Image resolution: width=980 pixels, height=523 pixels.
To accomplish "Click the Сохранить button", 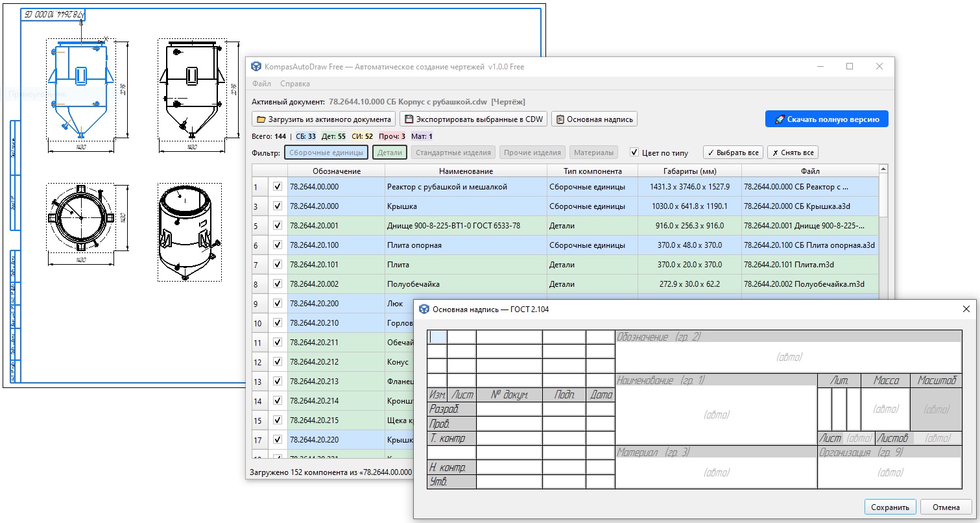I will [890, 507].
